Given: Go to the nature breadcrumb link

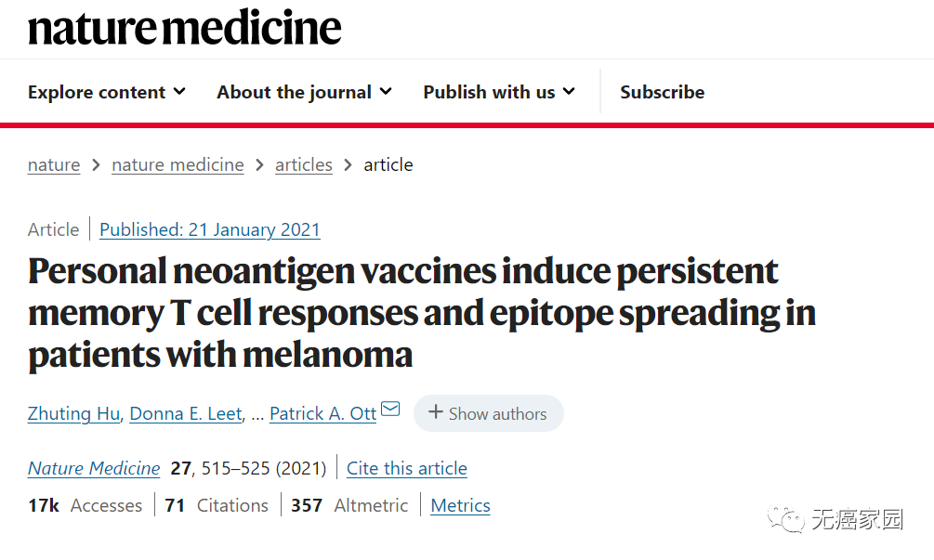Looking at the screenshot, I should (x=54, y=164).
